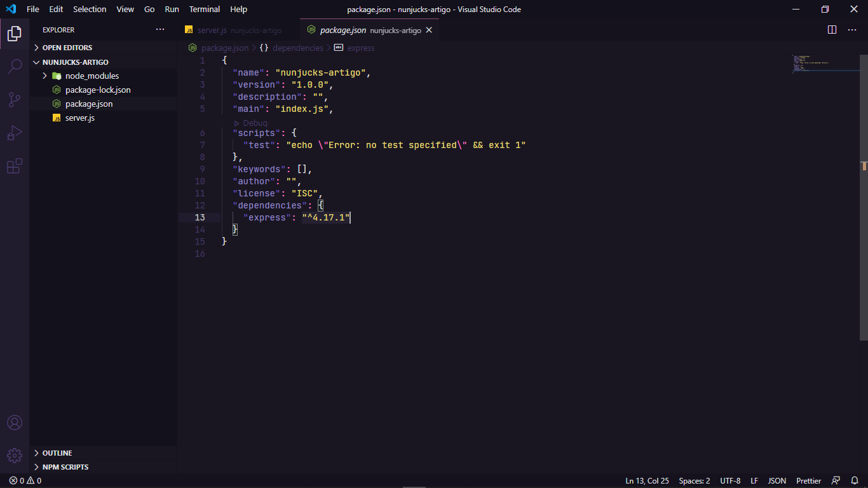Click line number 7 in the gutter

pos(202,145)
